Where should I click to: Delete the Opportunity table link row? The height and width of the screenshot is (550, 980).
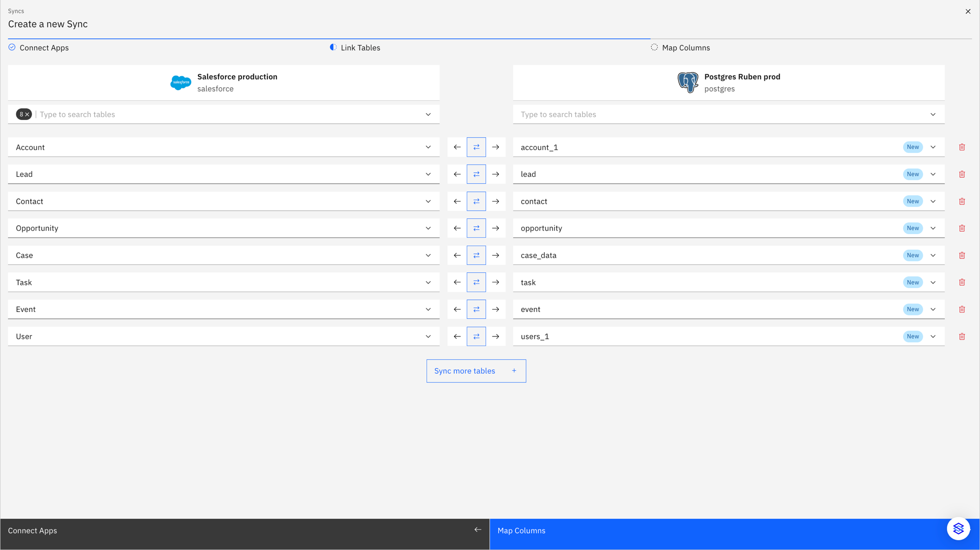962,228
